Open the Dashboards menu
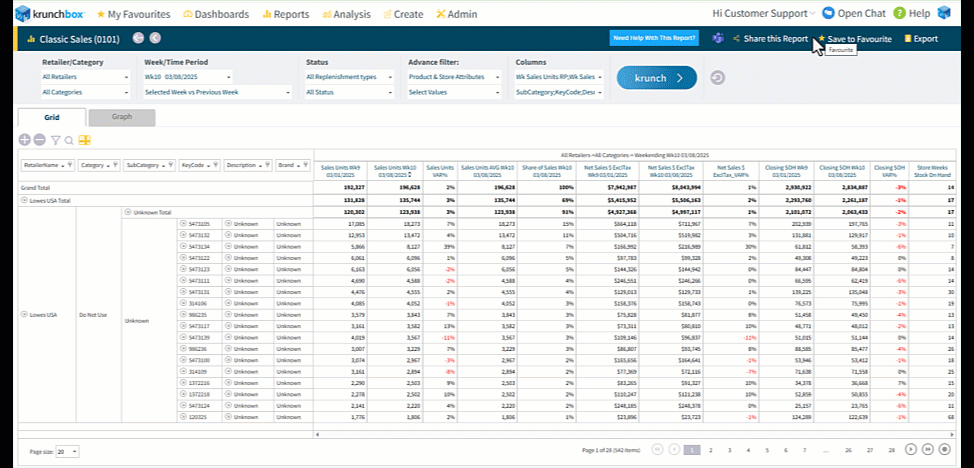Screen dimensions: 974x468 [x=216, y=14]
